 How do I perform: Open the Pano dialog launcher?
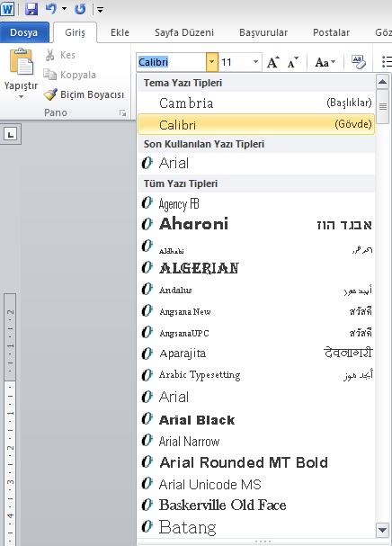click(122, 112)
